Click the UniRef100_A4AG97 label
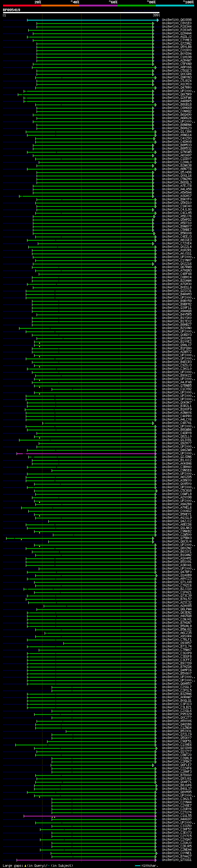 click(x=177, y=819)
